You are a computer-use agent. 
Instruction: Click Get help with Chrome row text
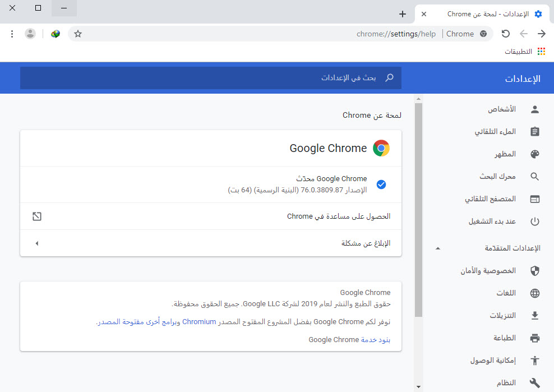(339, 216)
